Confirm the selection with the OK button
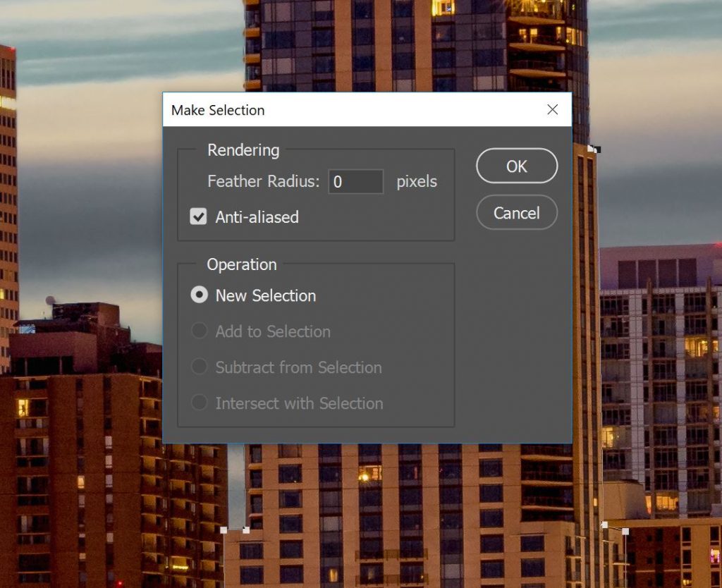Image resolution: width=722 pixels, height=588 pixels. point(517,166)
